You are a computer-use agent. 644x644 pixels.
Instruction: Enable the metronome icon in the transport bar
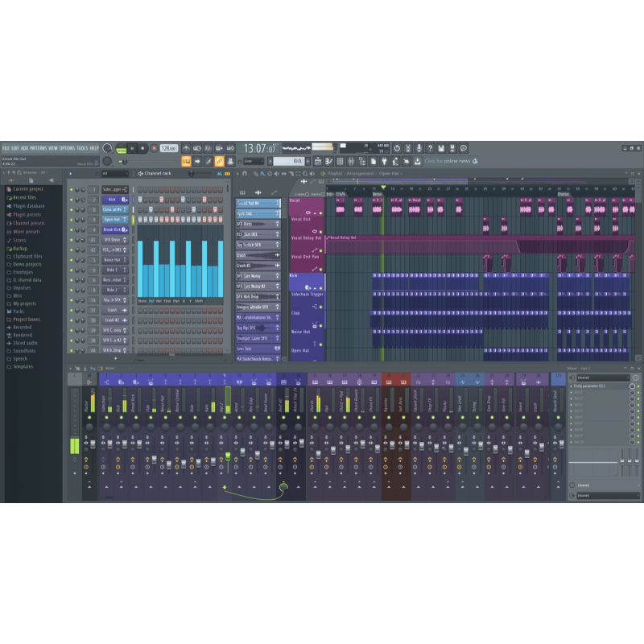point(187,150)
